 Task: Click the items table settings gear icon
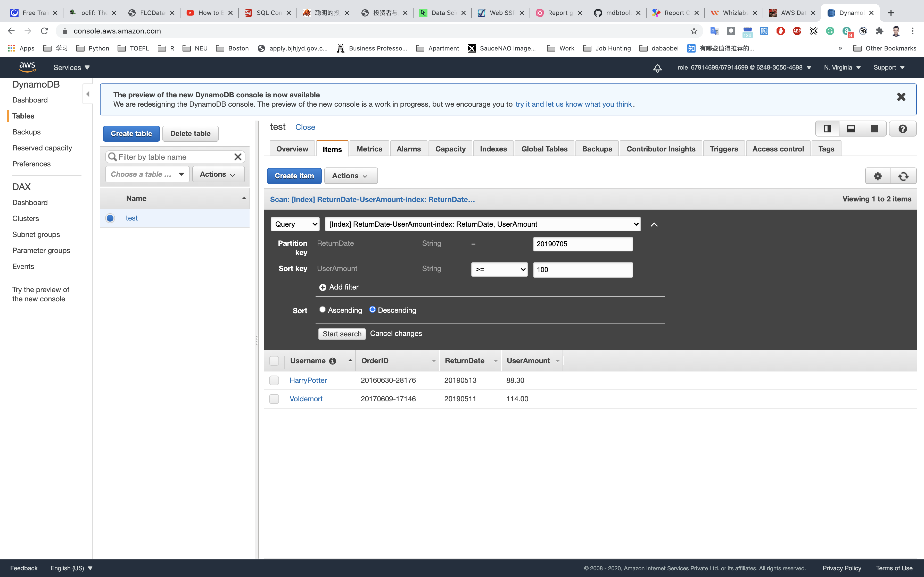877,176
